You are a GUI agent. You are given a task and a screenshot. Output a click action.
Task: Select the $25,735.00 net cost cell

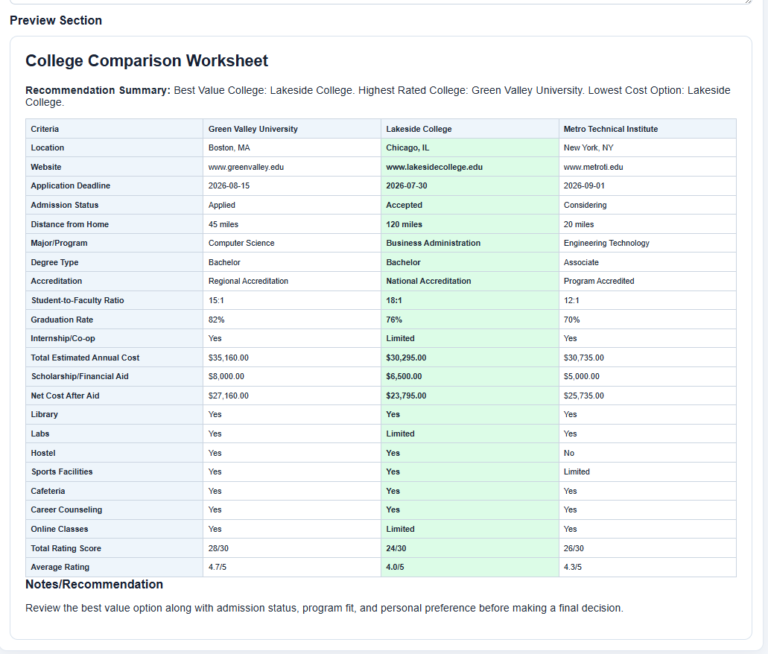click(x=648, y=395)
